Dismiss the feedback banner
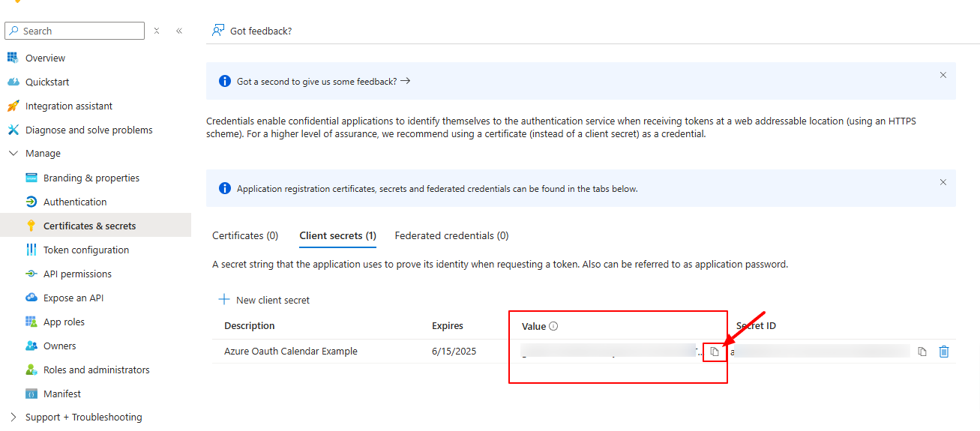Image resolution: width=980 pixels, height=431 pixels. coord(943,75)
